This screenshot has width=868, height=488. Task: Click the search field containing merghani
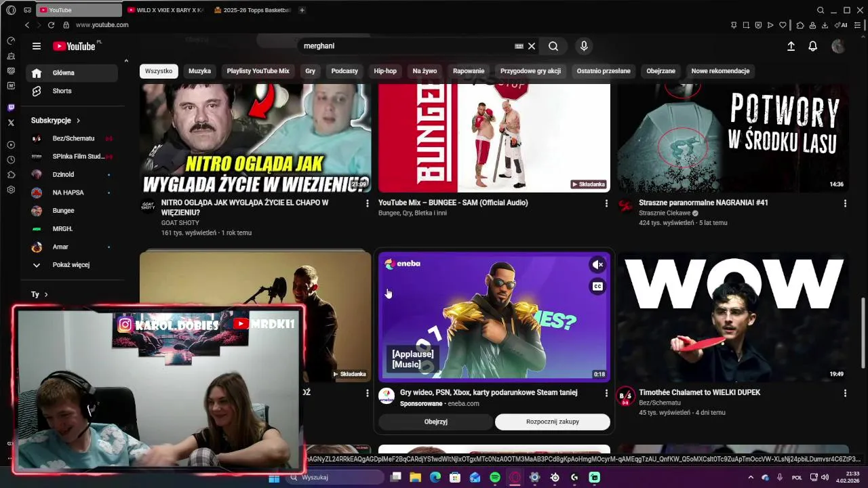tap(406, 46)
